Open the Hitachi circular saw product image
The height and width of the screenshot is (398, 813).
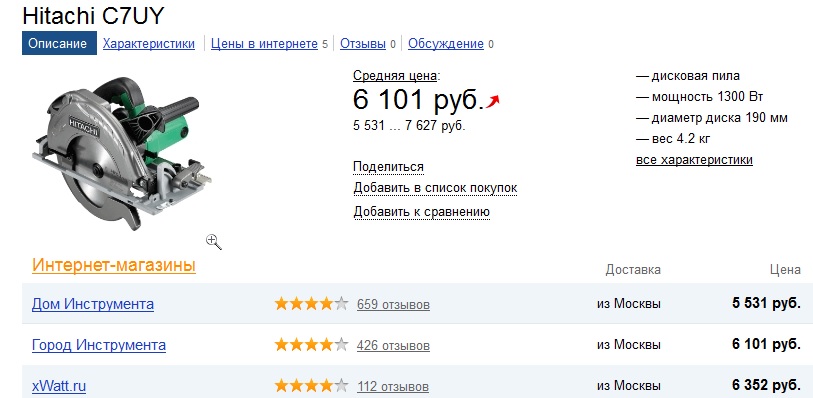(121, 153)
